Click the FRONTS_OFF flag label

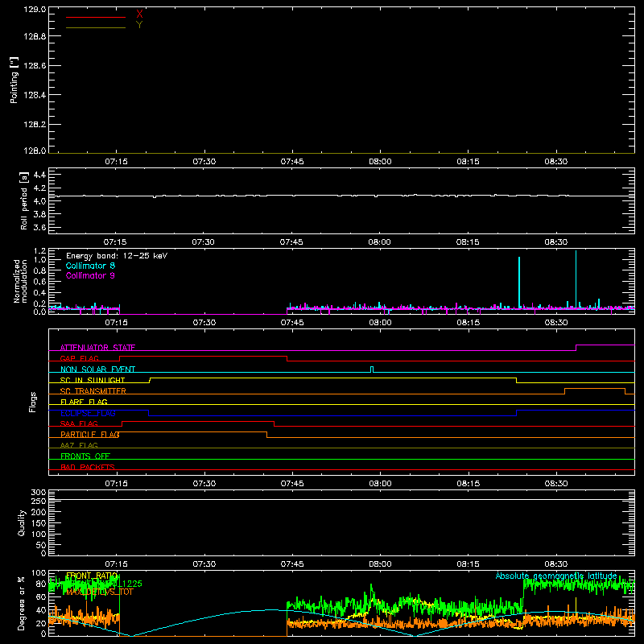tap(85, 456)
